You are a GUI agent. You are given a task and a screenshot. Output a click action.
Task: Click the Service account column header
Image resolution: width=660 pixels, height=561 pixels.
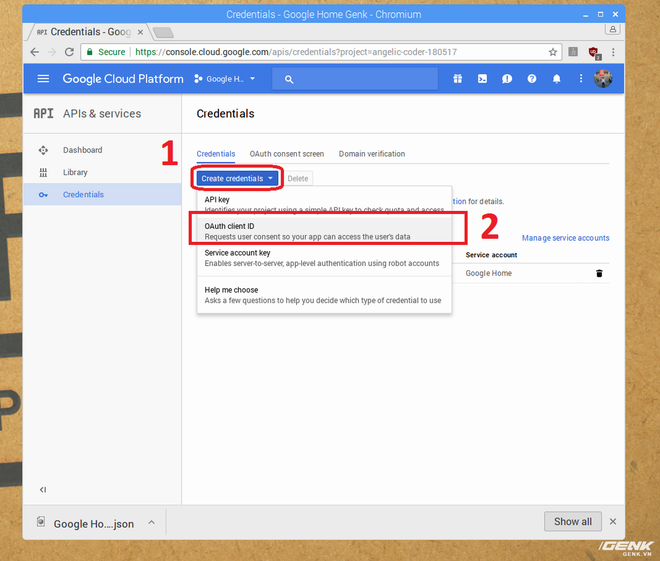tap(491, 255)
